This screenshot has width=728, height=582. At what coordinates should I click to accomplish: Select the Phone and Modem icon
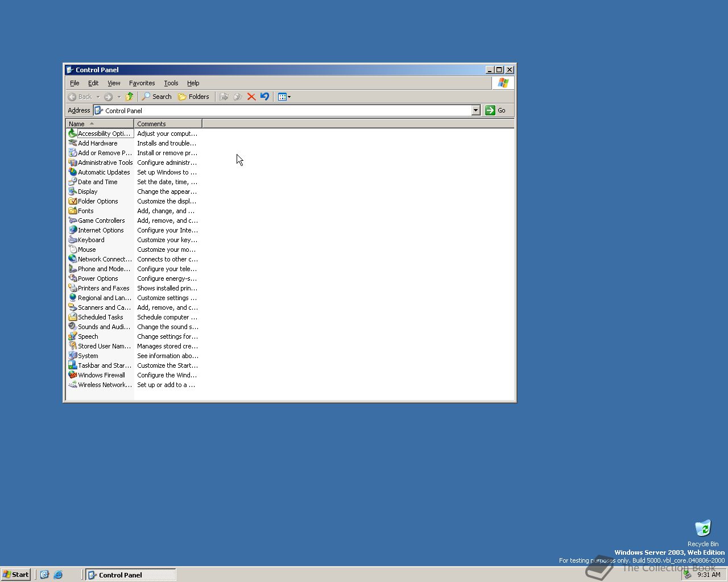[72, 269]
